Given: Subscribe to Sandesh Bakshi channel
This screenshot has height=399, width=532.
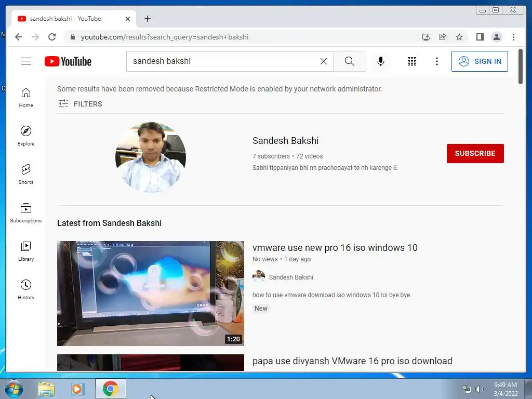Looking at the screenshot, I should [475, 153].
